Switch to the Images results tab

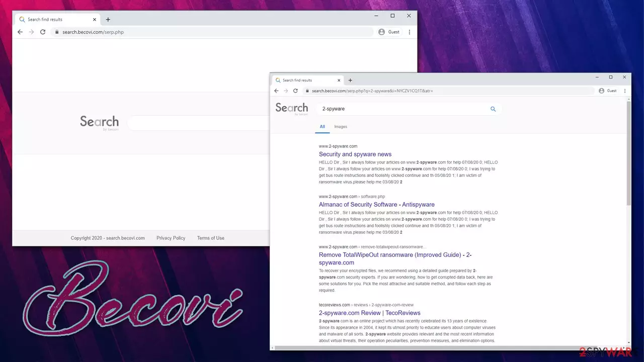(x=341, y=127)
